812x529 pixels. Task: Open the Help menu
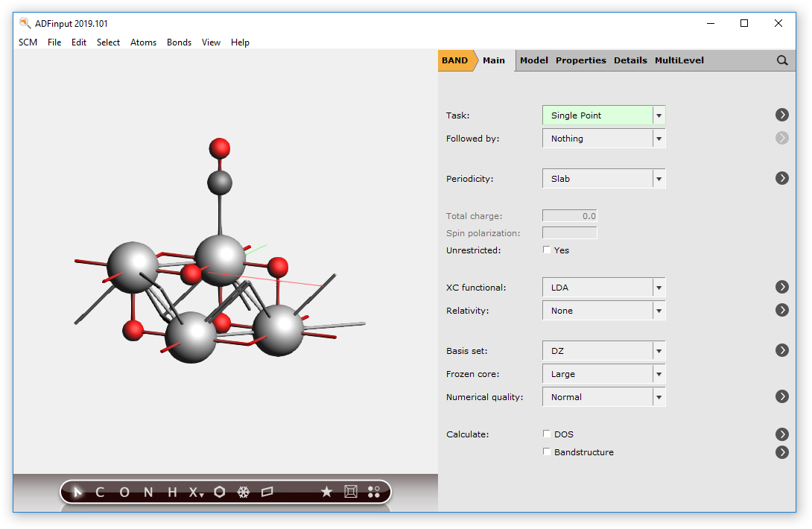point(241,42)
